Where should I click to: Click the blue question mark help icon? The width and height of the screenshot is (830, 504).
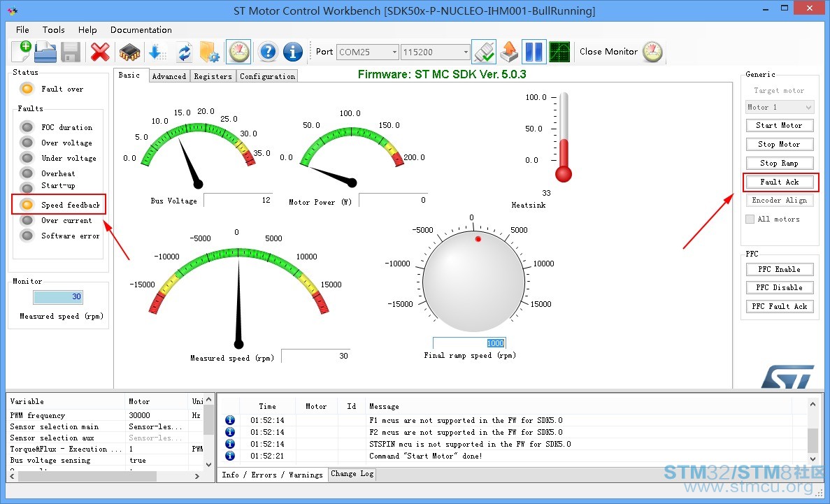[x=269, y=52]
